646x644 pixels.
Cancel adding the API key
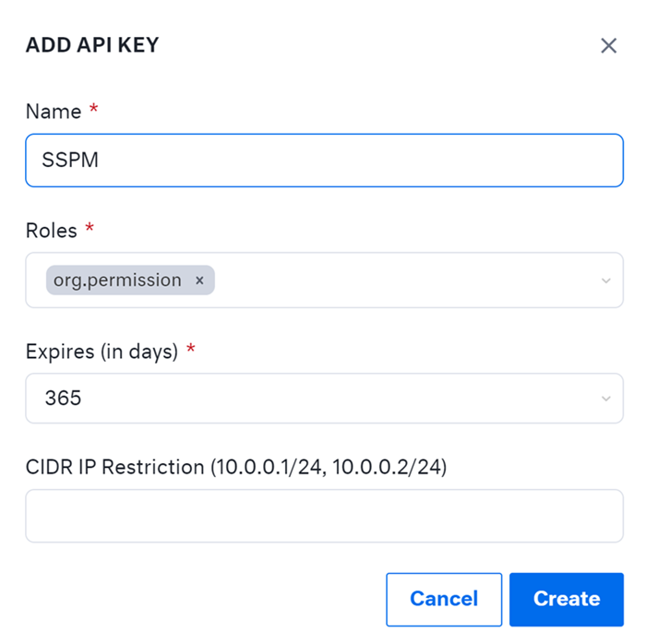[x=444, y=599]
